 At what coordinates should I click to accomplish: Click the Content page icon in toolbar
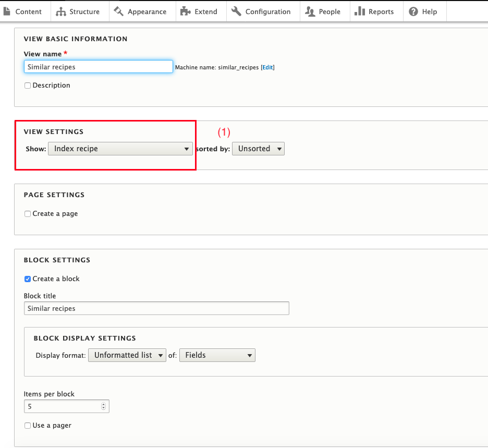(x=7, y=11)
